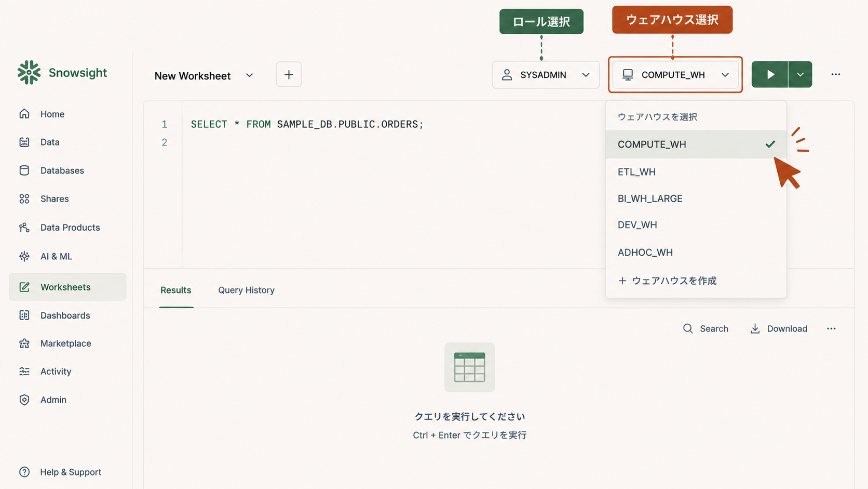Click the Marketplace storefront icon
Screen dimensions: 868x489
click(x=24, y=343)
